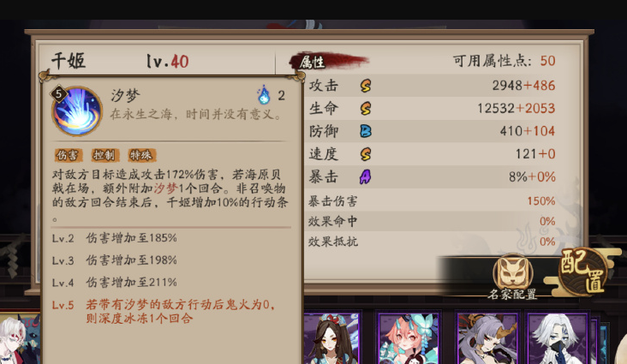The height and width of the screenshot is (364, 627).
Task: Click the S rank badge next to 攻击
Action: [366, 85]
